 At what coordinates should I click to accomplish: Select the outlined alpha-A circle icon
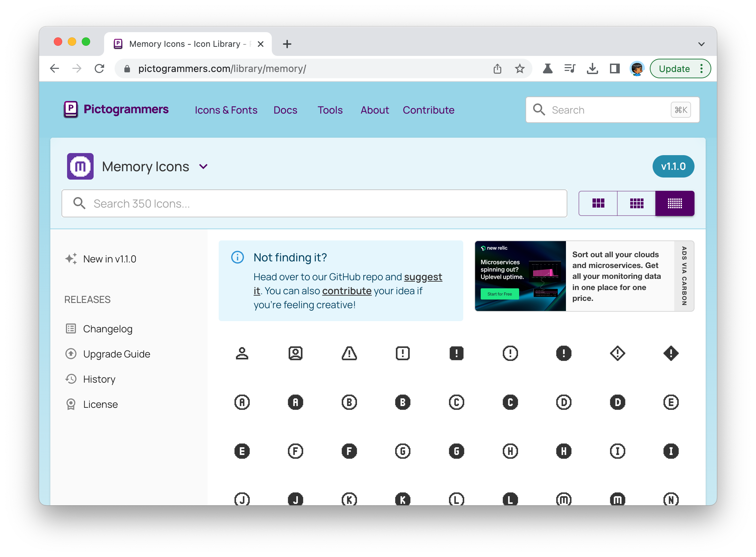(242, 402)
